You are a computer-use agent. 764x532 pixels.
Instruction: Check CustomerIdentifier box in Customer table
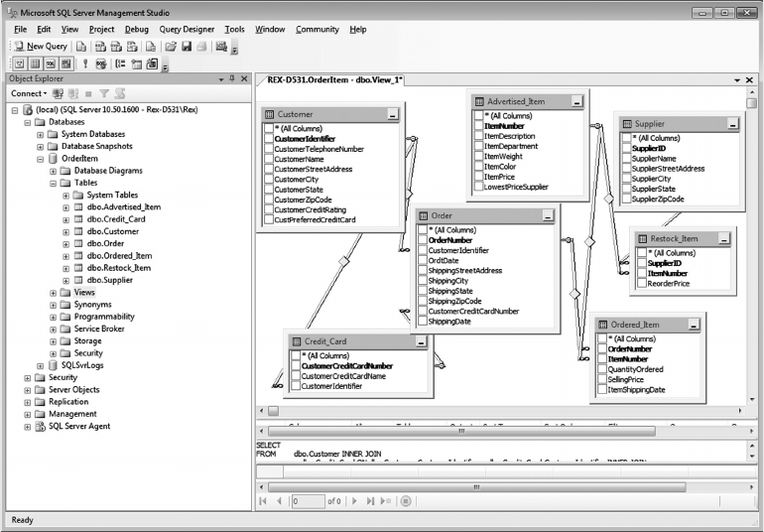click(x=269, y=139)
